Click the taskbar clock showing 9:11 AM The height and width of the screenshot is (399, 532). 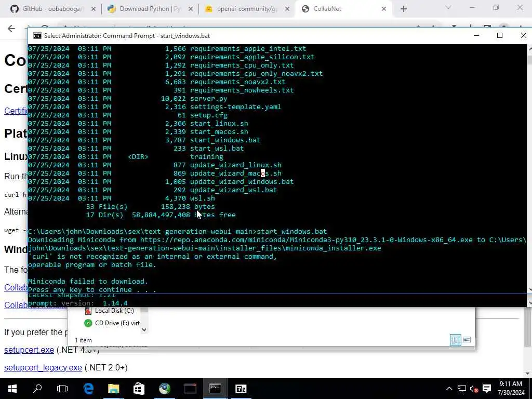(511, 389)
